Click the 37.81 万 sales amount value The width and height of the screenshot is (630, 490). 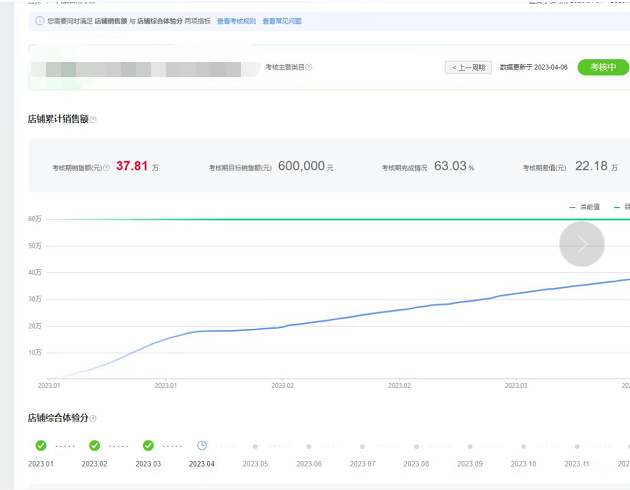coord(132,166)
